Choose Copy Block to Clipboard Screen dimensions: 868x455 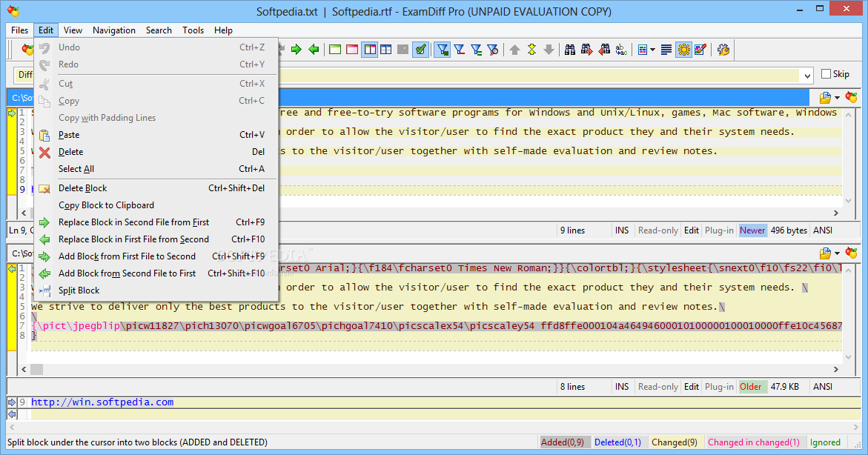[x=156, y=205]
